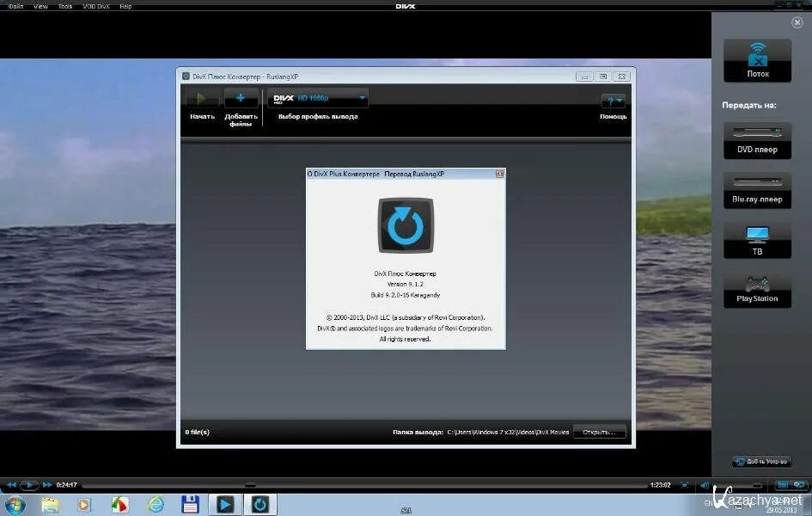Open Internet Explorer from the taskbar
The width and height of the screenshot is (812, 516).
coord(156,505)
